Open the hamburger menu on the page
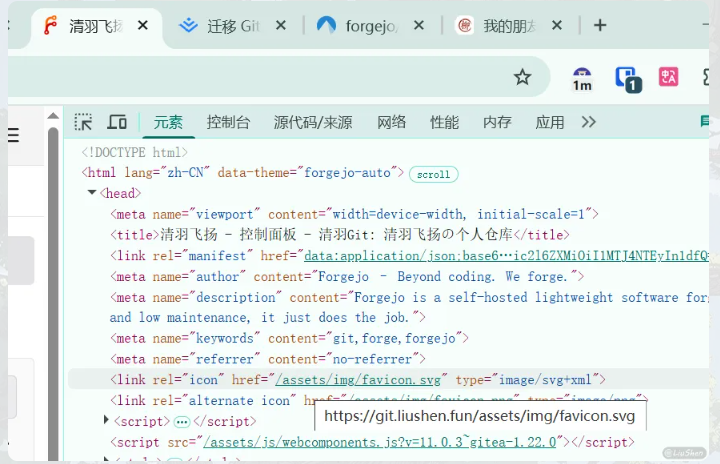 click(x=13, y=135)
